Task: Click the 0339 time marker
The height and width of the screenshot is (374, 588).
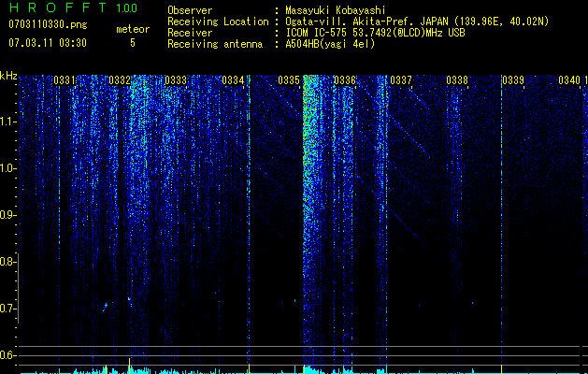Action: pos(513,80)
